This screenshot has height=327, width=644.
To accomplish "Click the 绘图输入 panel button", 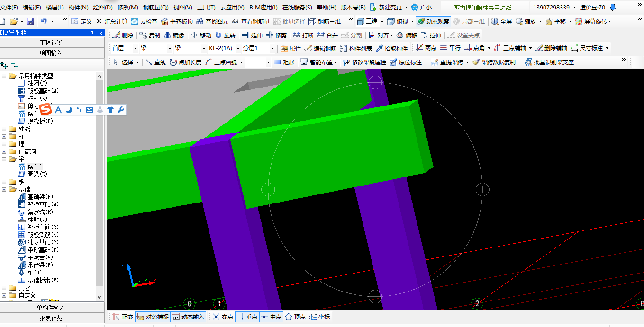I will [x=52, y=53].
